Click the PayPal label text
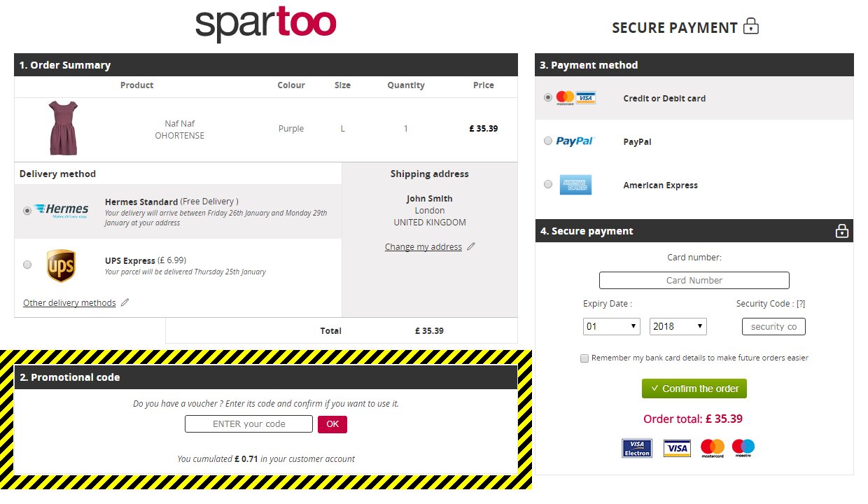Viewport: 868px width, 504px height. click(x=638, y=141)
